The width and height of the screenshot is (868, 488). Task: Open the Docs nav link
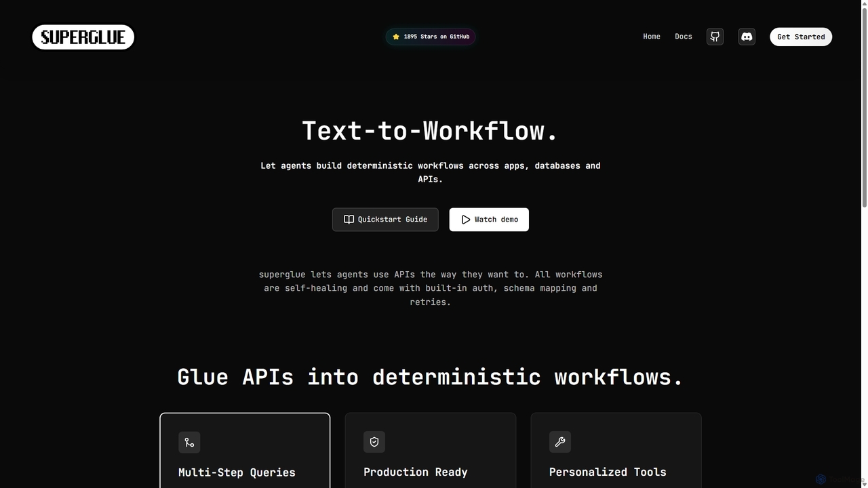(684, 37)
